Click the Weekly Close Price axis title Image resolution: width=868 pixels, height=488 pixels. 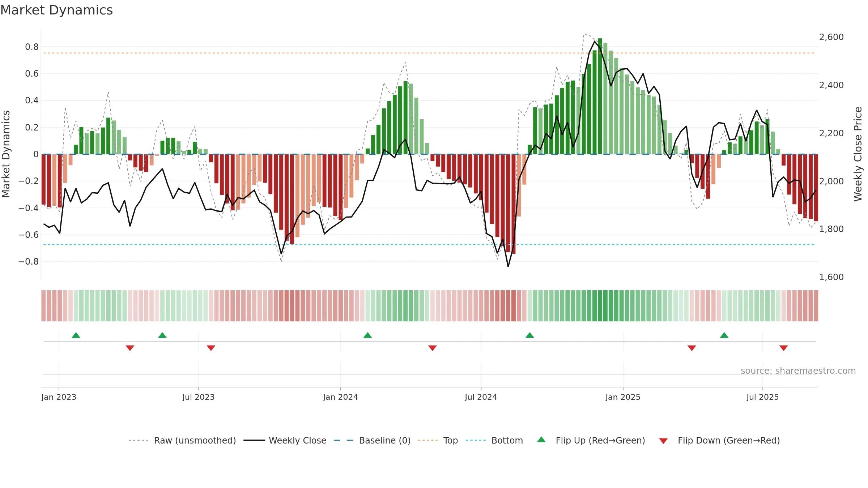click(x=858, y=154)
